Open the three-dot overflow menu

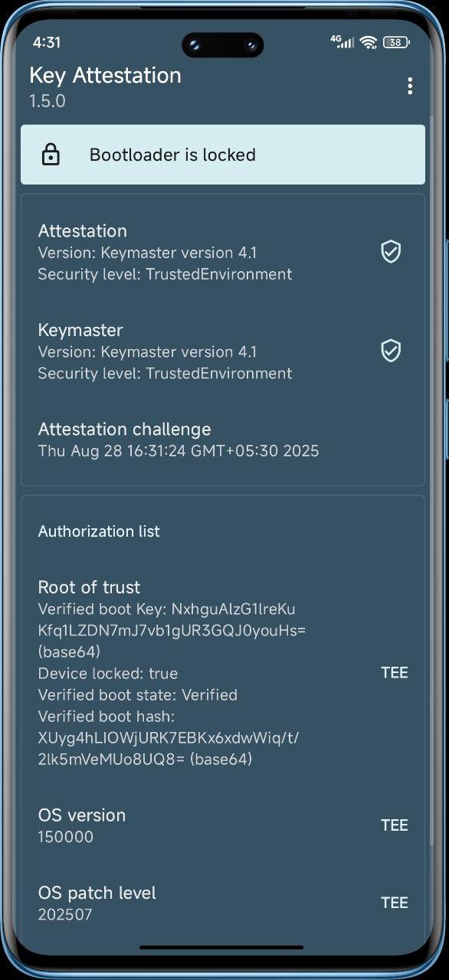pos(410,86)
